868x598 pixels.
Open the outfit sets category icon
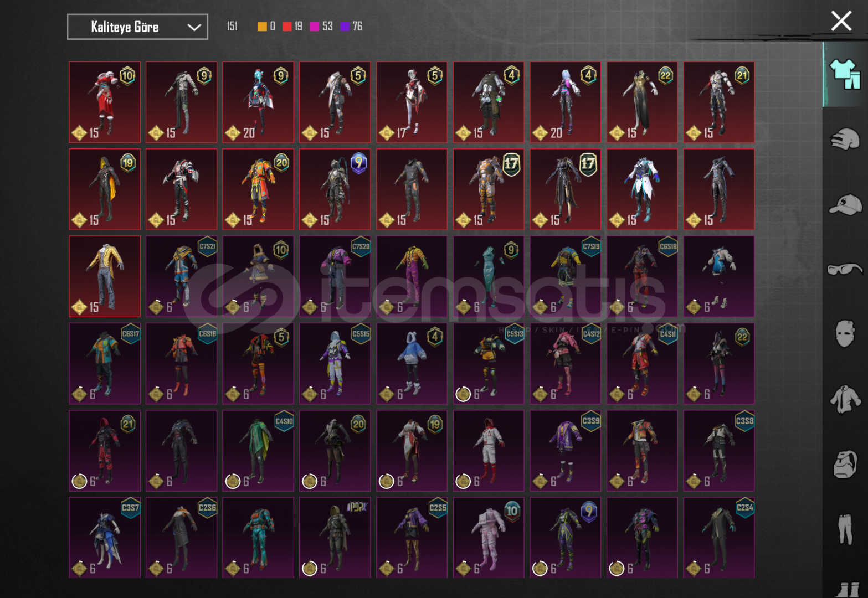pos(845,74)
